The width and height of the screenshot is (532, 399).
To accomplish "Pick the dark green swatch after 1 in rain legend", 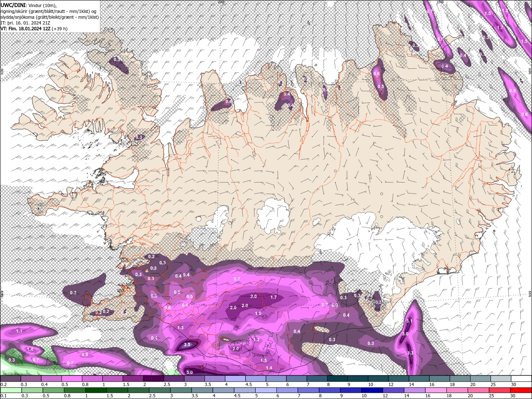I will point(96,390).
